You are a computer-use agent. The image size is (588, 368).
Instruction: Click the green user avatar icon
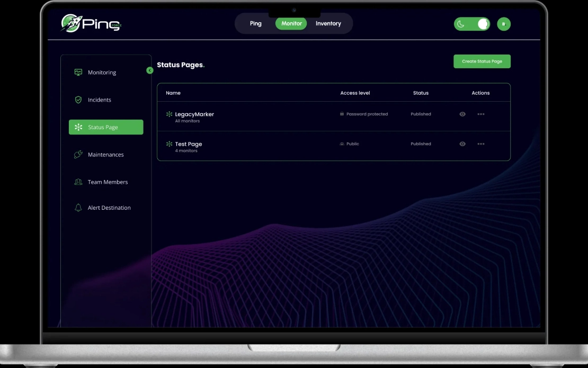click(x=504, y=24)
